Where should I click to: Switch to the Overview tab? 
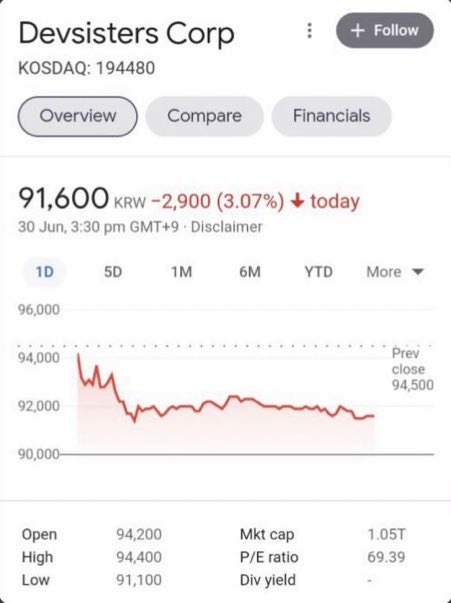click(x=78, y=116)
